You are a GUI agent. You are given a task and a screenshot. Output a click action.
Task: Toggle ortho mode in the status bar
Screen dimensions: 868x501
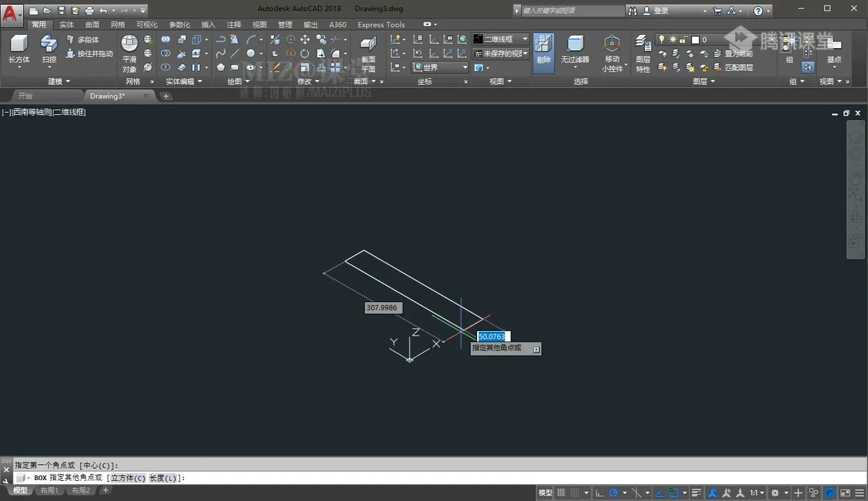(599, 493)
